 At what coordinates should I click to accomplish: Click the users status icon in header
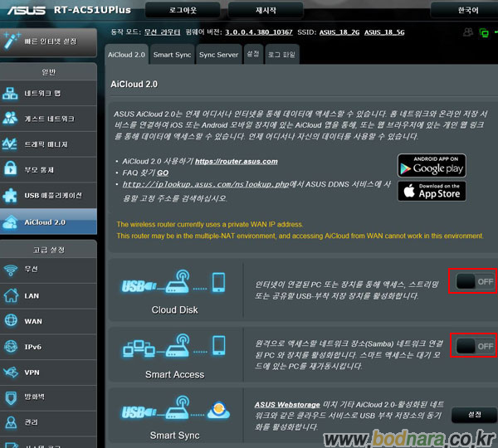coord(468,32)
